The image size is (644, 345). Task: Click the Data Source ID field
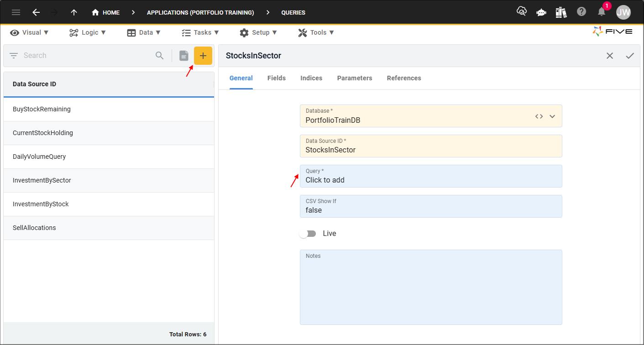click(x=431, y=146)
